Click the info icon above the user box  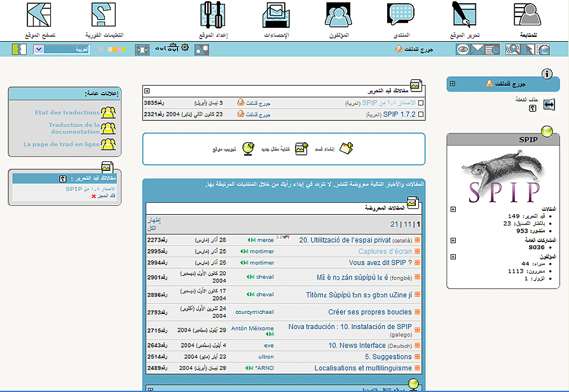point(545,74)
